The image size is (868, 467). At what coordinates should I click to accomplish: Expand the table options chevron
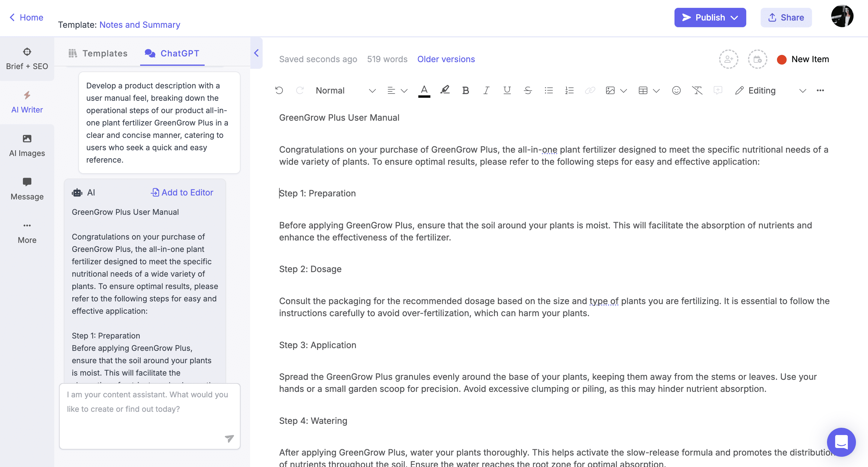[x=656, y=91]
